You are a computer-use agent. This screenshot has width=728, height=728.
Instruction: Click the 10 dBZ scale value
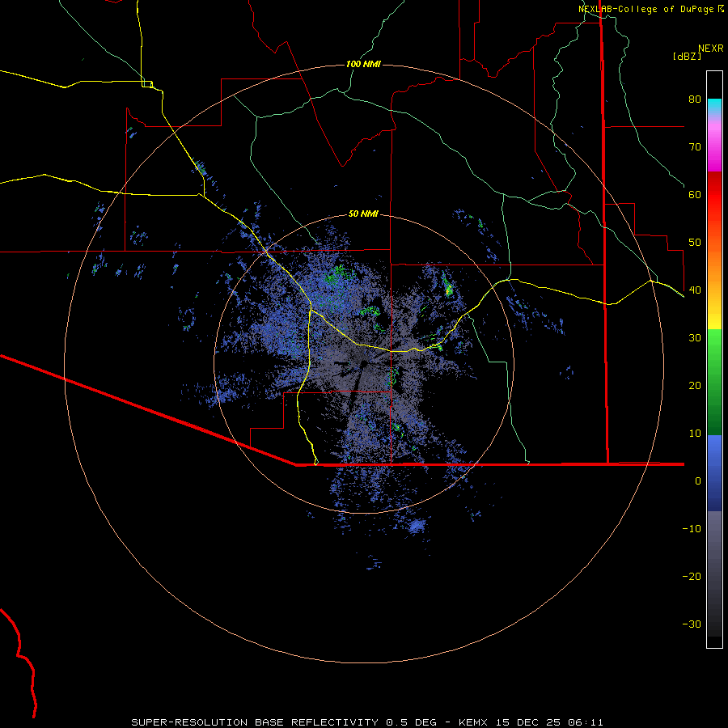(x=695, y=434)
